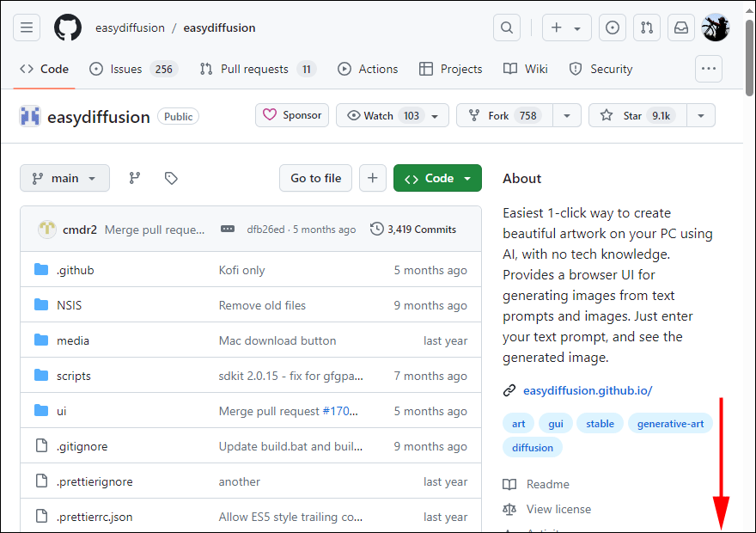Jump to the Readme section
This screenshot has height=533, width=756.
[536, 484]
